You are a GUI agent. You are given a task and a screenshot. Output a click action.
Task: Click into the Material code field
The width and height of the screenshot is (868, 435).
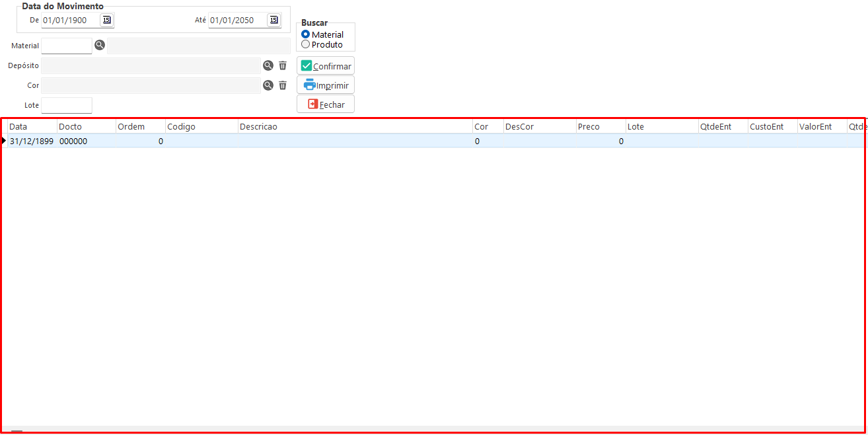click(x=66, y=46)
